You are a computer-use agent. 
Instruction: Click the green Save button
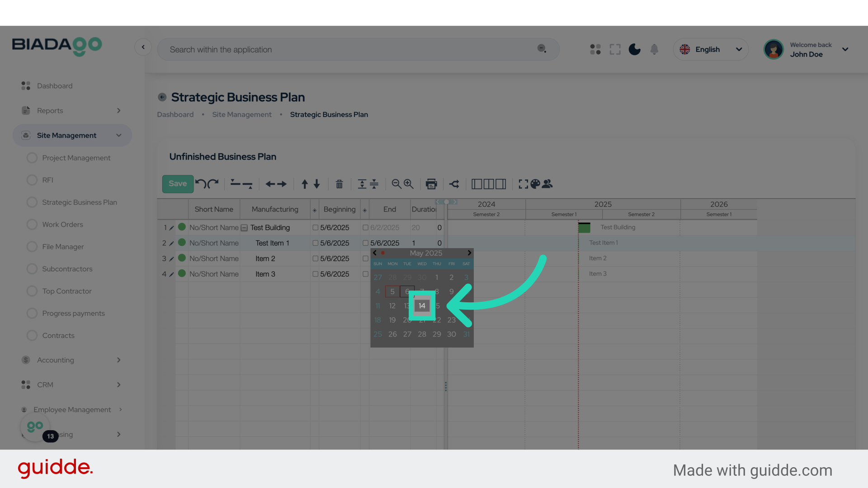tap(178, 184)
